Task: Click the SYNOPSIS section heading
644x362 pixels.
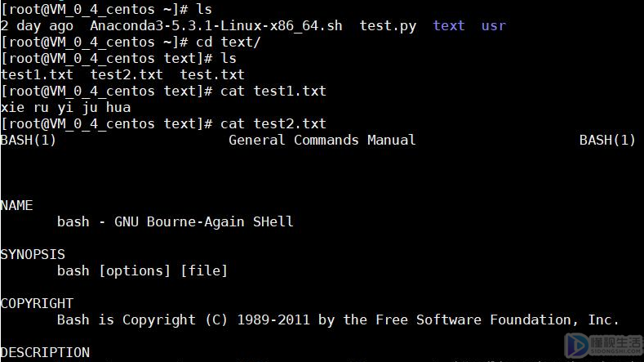Action: [33, 254]
